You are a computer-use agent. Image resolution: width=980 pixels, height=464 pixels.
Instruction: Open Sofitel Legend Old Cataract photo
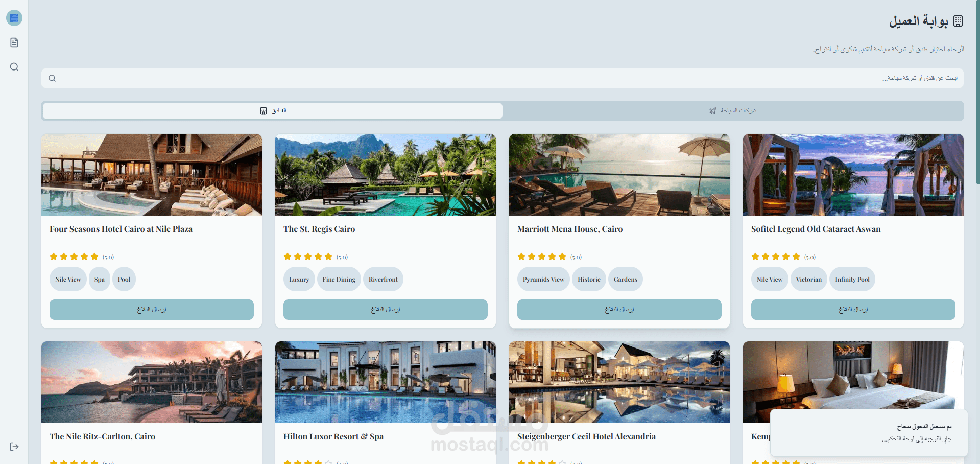pos(853,175)
